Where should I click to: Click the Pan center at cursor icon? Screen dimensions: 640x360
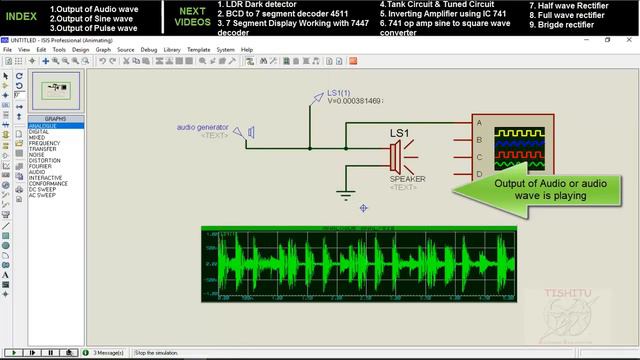46,61
